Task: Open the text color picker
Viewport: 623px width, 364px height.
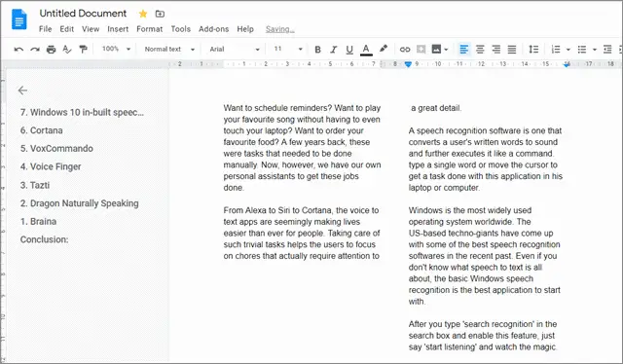Action: pos(366,50)
